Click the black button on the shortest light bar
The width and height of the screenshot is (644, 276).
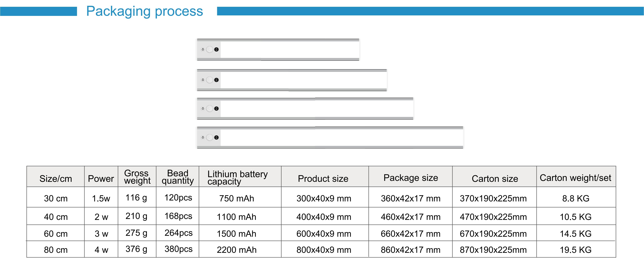pyautogui.click(x=216, y=50)
